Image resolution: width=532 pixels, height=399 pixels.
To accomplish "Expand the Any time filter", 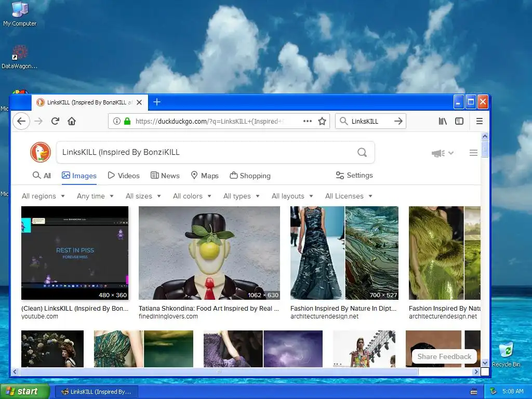I will (x=95, y=196).
